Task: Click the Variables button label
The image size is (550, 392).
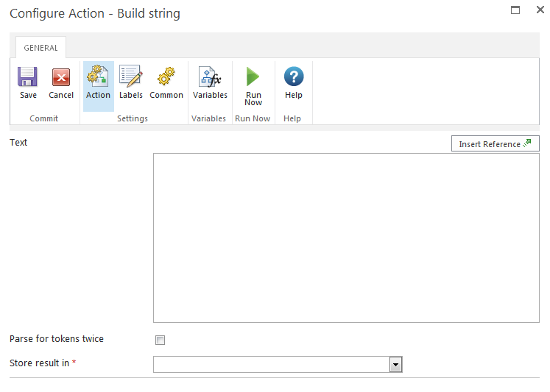Action: coord(210,95)
